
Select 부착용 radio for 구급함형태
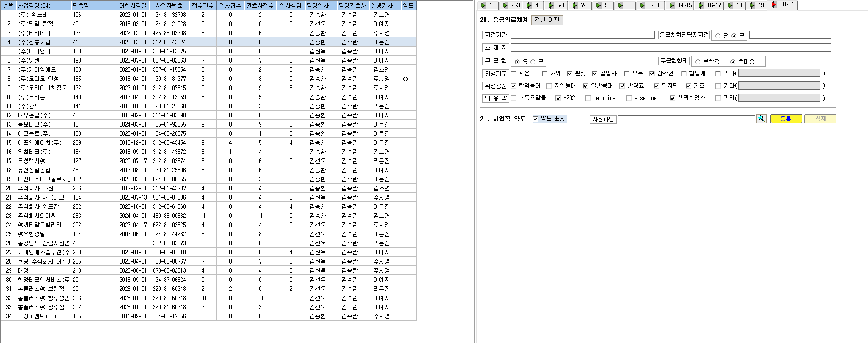coord(698,62)
